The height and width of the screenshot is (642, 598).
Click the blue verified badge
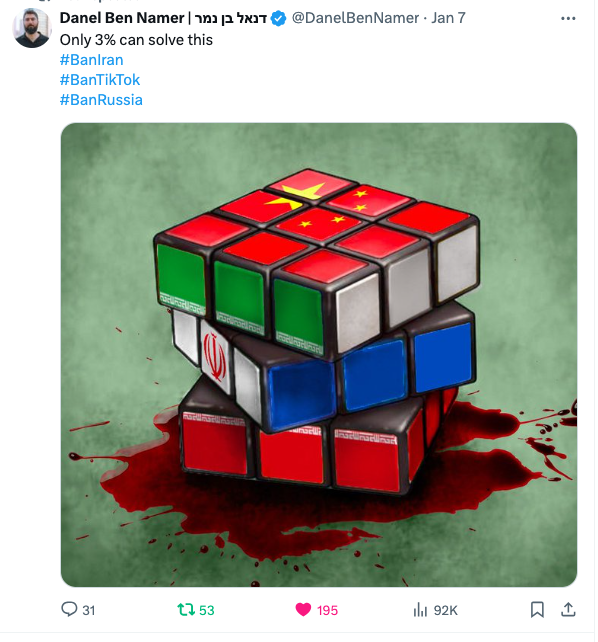(x=279, y=18)
